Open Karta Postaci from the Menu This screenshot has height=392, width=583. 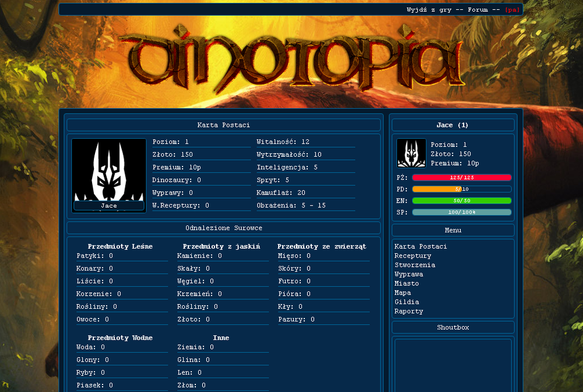click(420, 246)
